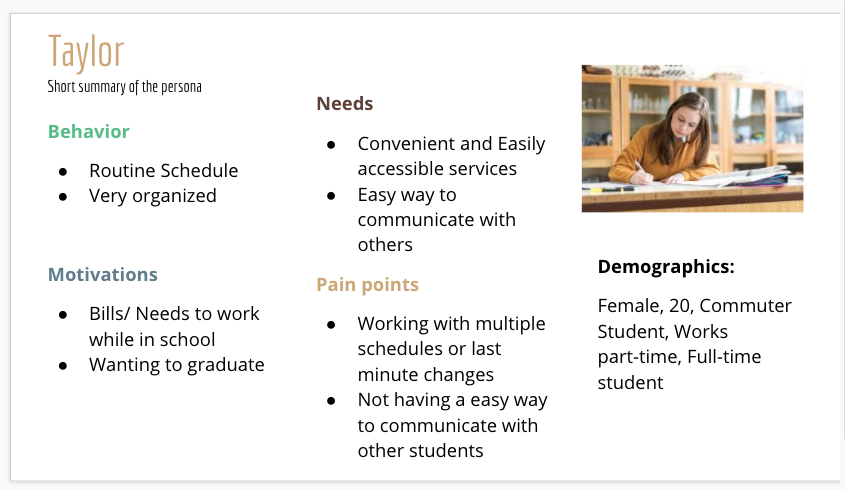The height and width of the screenshot is (490, 845).
Task: Click the Routine Schedule bullet
Action: [x=163, y=170]
